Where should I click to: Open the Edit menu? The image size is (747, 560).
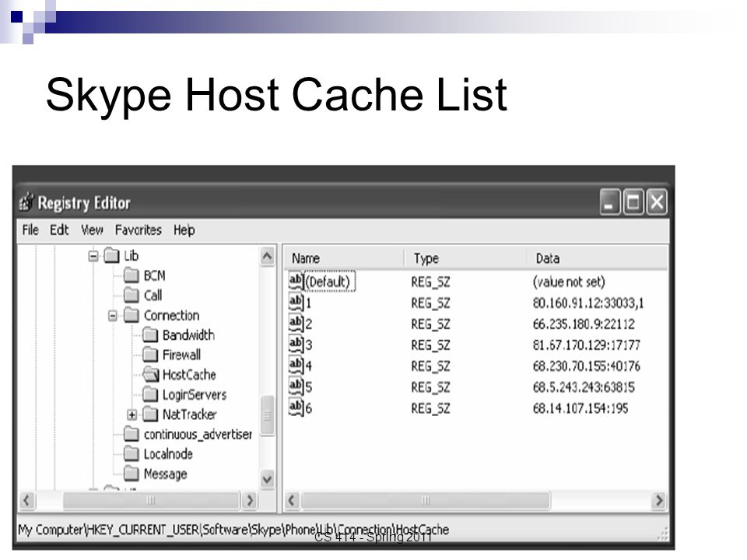click(x=59, y=230)
